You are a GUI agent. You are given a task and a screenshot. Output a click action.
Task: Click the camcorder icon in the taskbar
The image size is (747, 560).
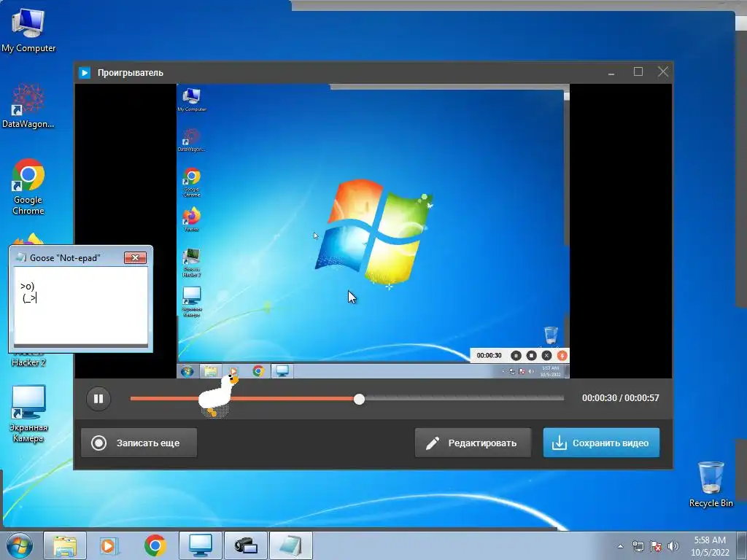(x=246, y=545)
